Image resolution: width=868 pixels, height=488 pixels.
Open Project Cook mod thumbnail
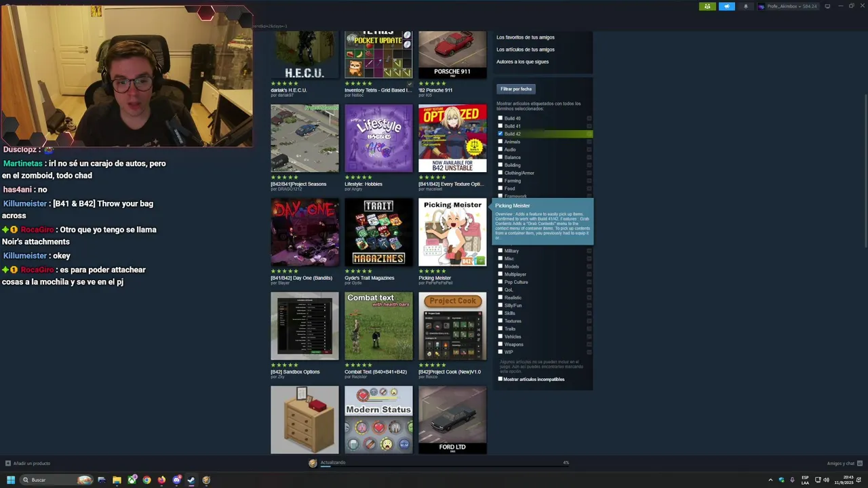click(x=452, y=326)
